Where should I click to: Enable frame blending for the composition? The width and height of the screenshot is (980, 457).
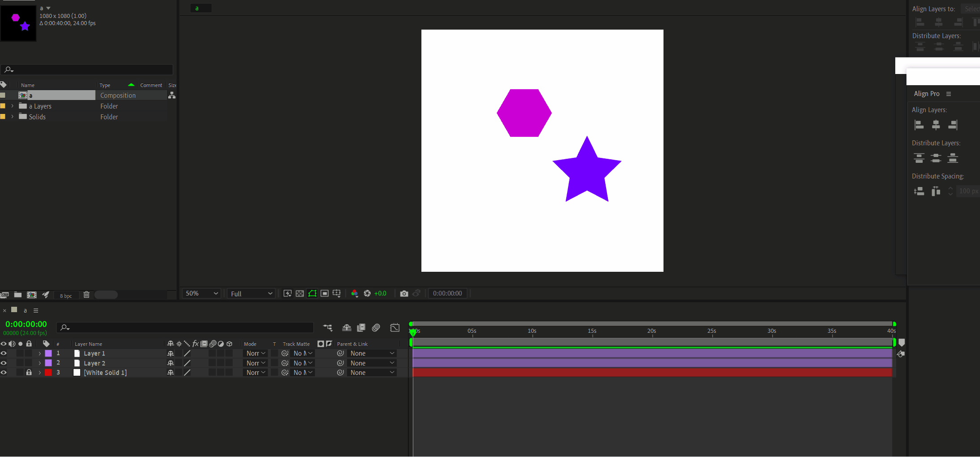(361, 328)
